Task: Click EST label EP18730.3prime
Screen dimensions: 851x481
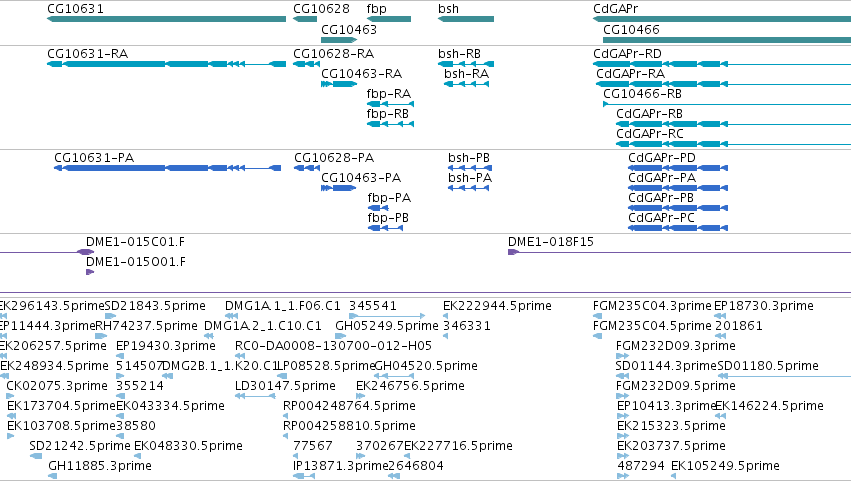Action: click(x=764, y=306)
